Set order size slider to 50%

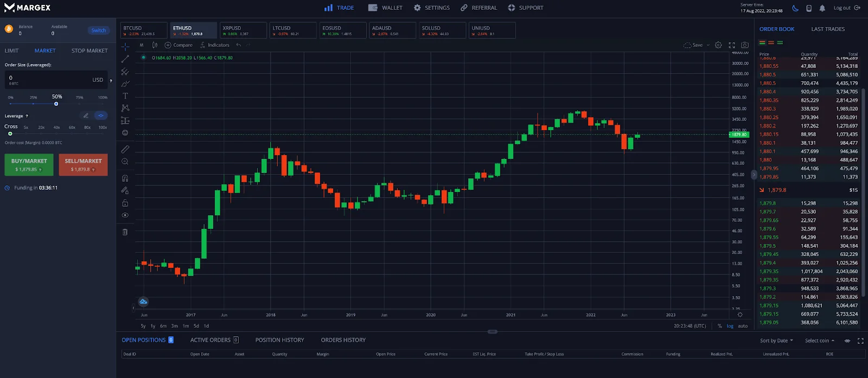tap(56, 104)
